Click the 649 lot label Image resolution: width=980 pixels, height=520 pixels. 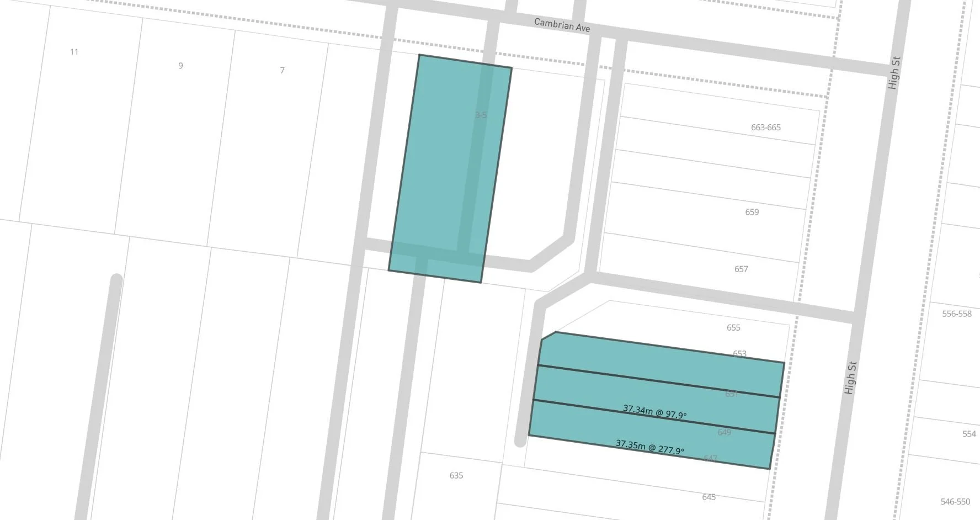[x=724, y=432]
